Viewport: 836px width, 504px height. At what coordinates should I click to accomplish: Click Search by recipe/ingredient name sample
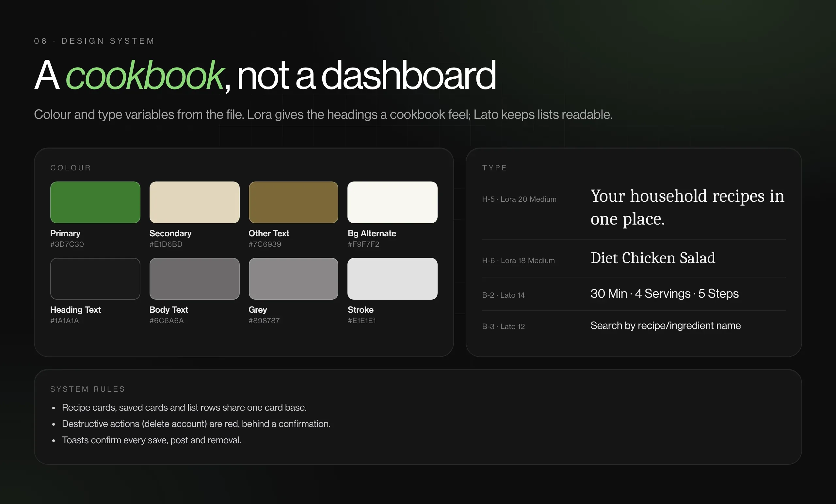click(665, 325)
